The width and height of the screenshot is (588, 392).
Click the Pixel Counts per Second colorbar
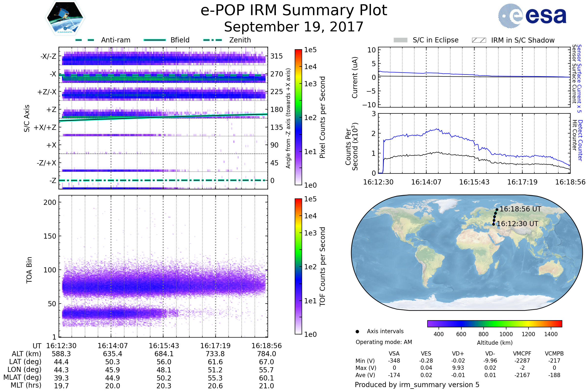[x=298, y=117]
